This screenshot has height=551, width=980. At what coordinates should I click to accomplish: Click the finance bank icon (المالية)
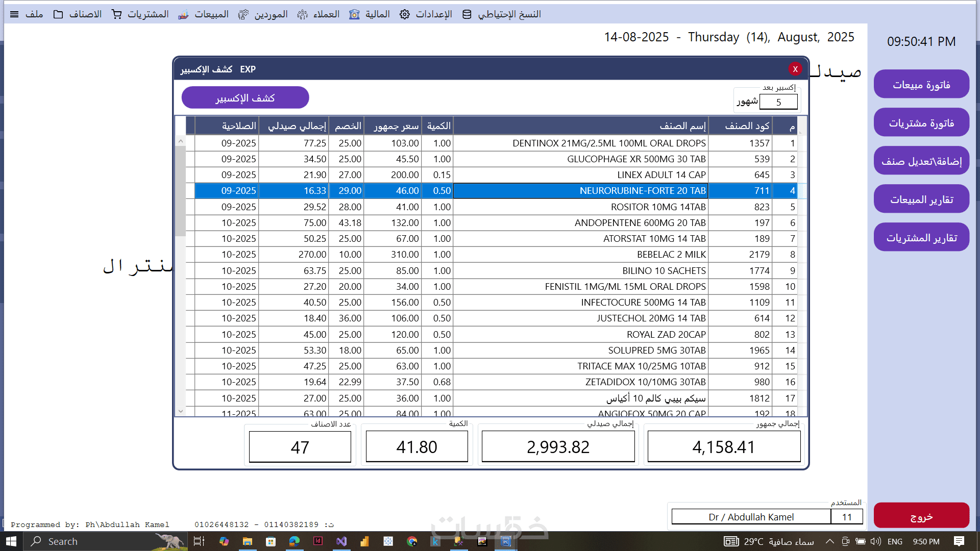[x=354, y=14]
